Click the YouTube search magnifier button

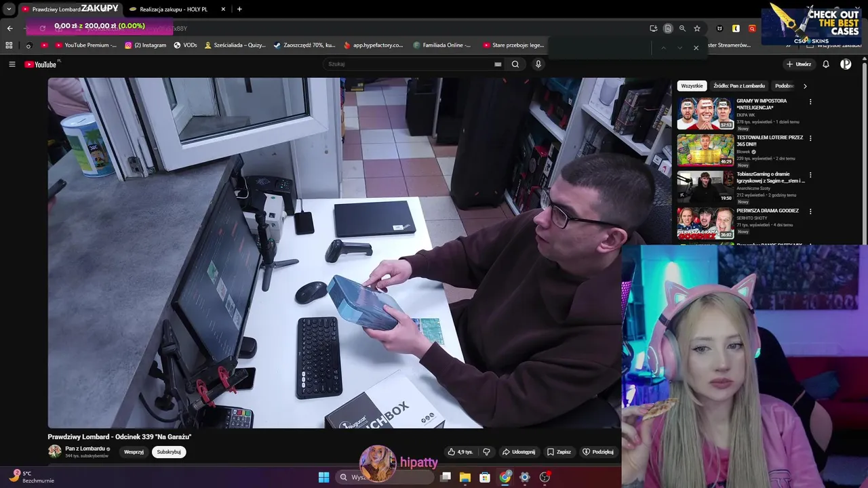(515, 64)
